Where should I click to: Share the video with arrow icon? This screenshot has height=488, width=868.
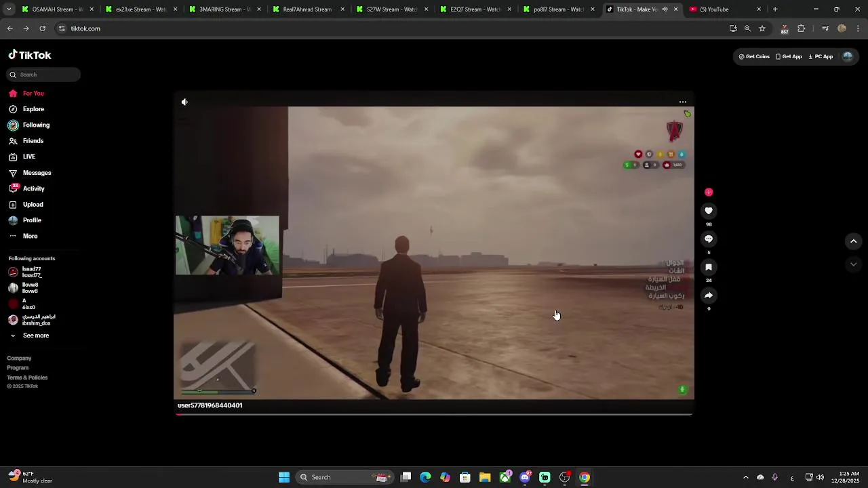(x=709, y=296)
